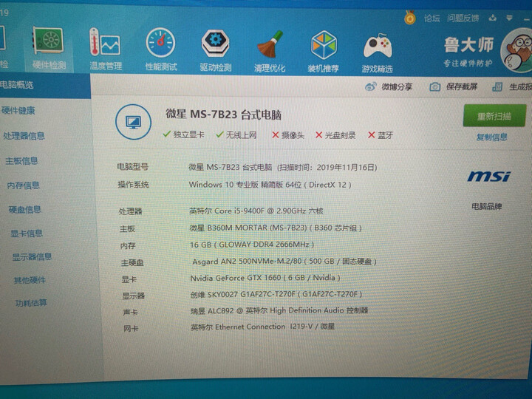Click the 鲁大师 mascot avatar
This screenshot has width=532, height=399.
(x=516, y=50)
